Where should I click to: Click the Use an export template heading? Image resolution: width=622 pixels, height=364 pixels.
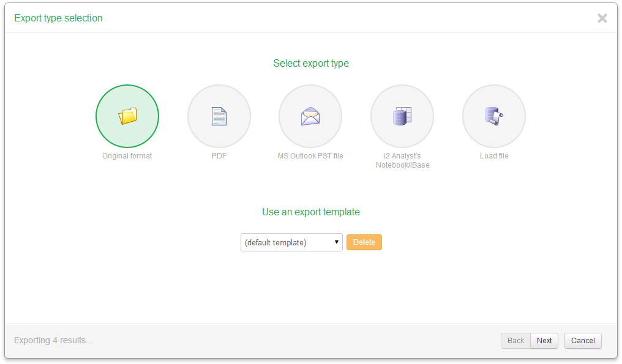click(311, 211)
